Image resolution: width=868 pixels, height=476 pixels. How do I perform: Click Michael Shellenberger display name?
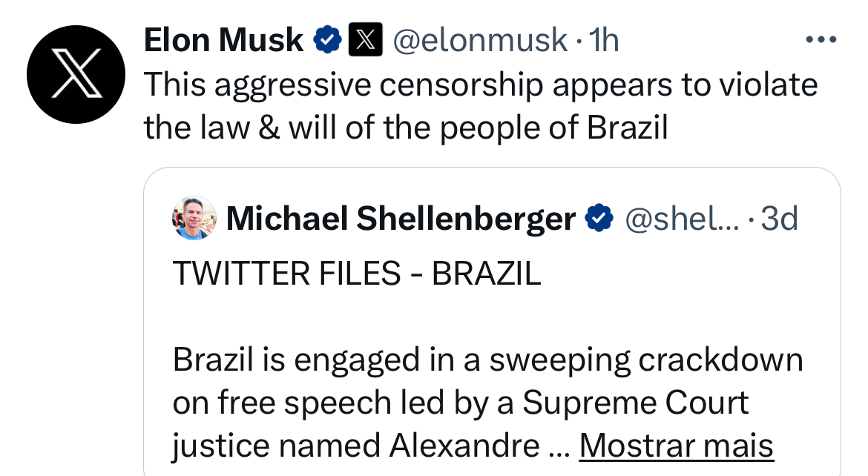pos(401,219)
